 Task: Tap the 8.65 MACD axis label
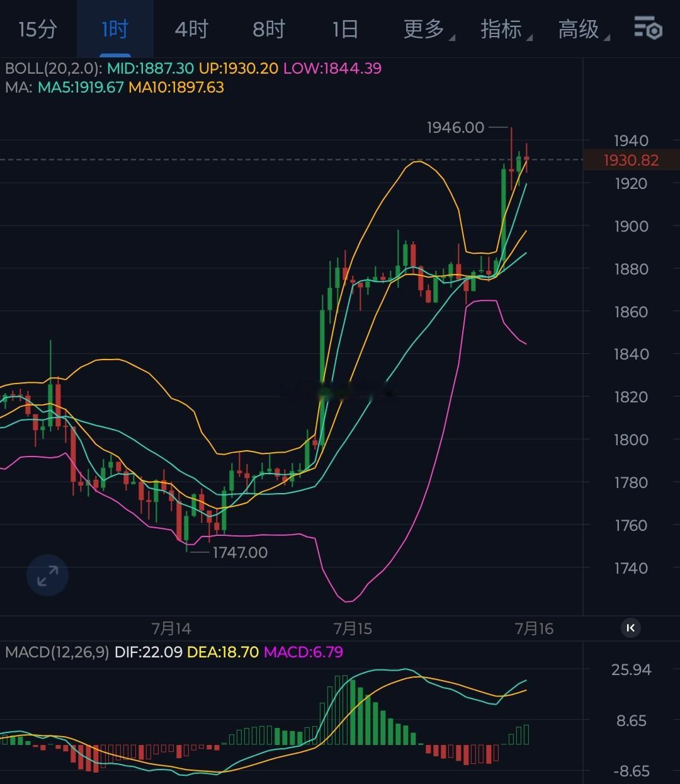tap(632, 720)
